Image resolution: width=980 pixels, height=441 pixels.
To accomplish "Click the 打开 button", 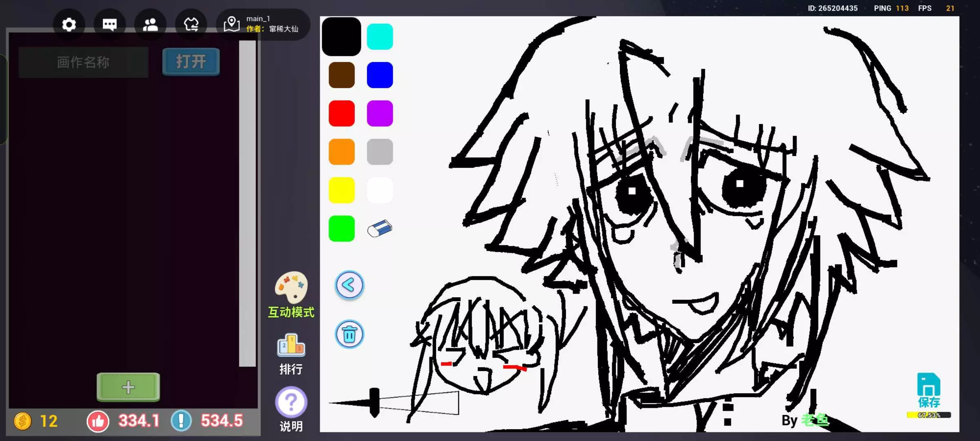I will [x=191, y=62].
